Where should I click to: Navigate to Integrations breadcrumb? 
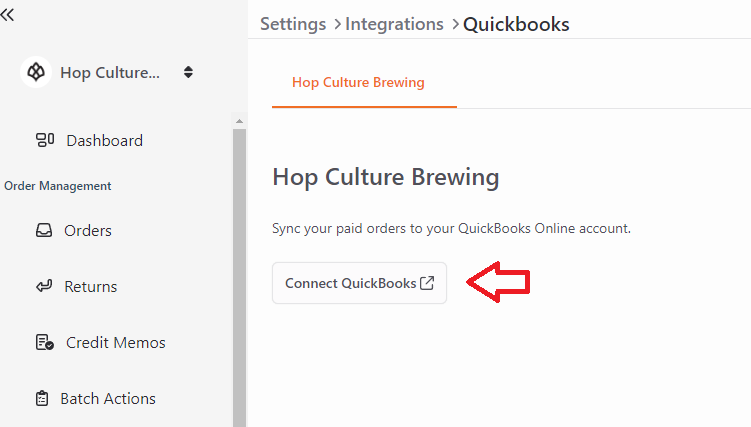coord(394,24)
